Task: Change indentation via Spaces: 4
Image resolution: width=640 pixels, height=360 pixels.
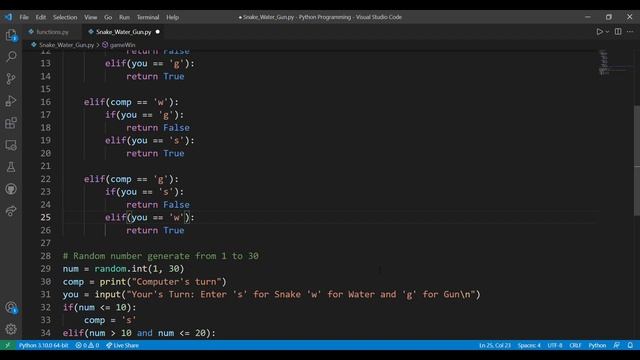Action: coord(529,345)
